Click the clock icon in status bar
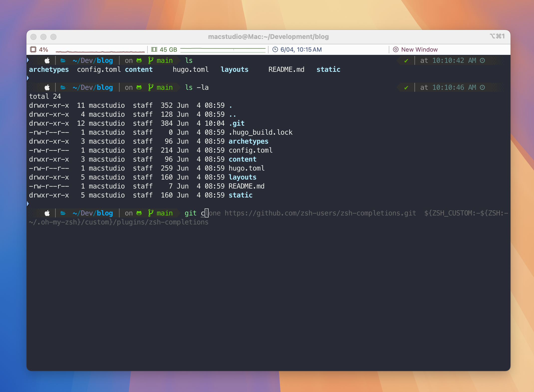Viewport: 534px width, 392px height. tap(275, 49)
